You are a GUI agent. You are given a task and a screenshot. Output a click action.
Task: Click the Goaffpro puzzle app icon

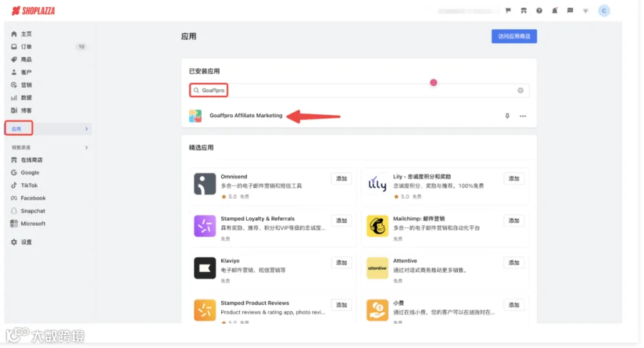point(195,116)
